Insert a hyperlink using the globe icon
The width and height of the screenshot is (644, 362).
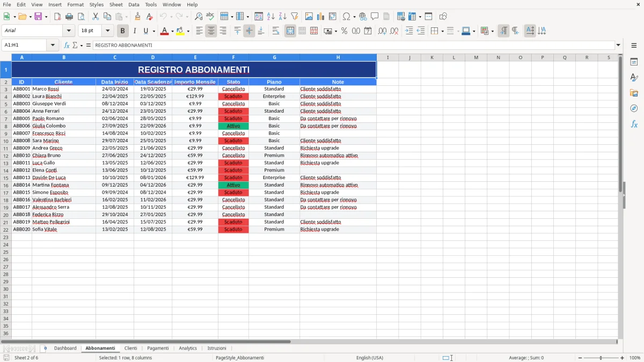pos(362,16)
